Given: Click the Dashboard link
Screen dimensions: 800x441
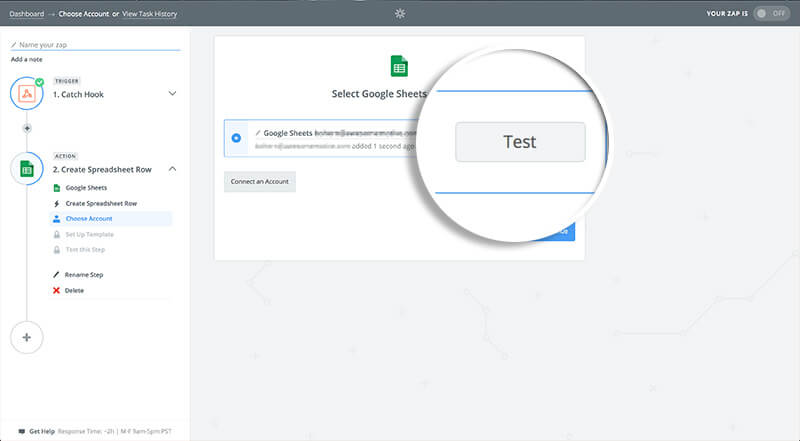Looking at the screenshot, I should [27, 14].
